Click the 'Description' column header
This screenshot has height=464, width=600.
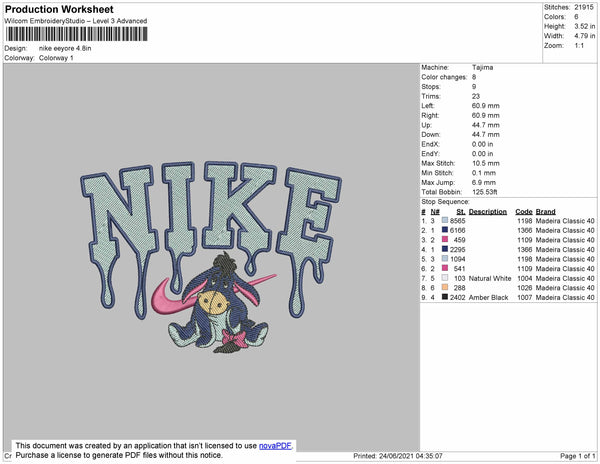click(x=488, y=212)
